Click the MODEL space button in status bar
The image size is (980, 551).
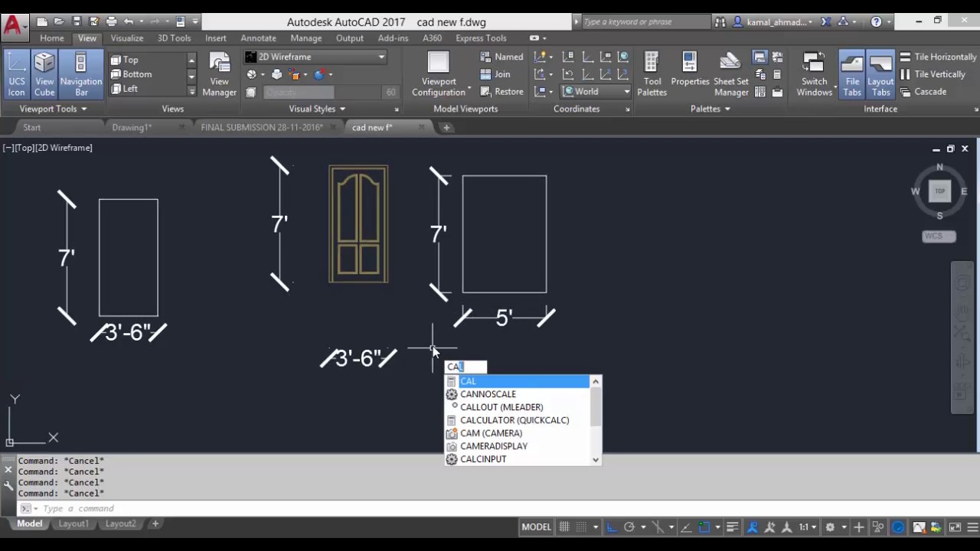[x=536, y=527]
